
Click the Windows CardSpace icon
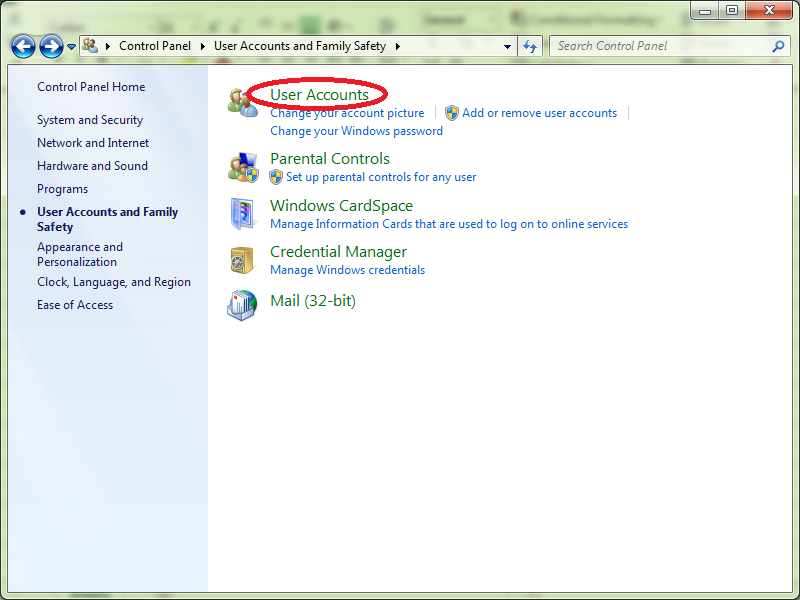point(242,214)
